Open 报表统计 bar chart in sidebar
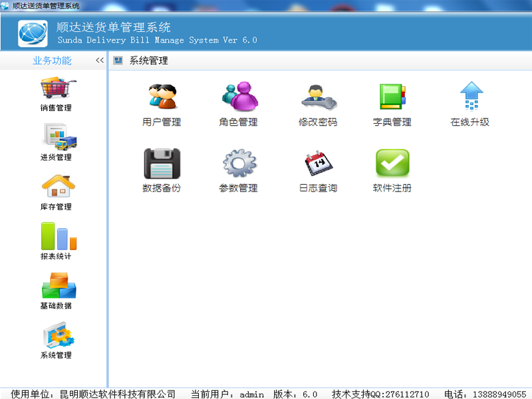Screen dimensions: 532x399 pos(57,237)
